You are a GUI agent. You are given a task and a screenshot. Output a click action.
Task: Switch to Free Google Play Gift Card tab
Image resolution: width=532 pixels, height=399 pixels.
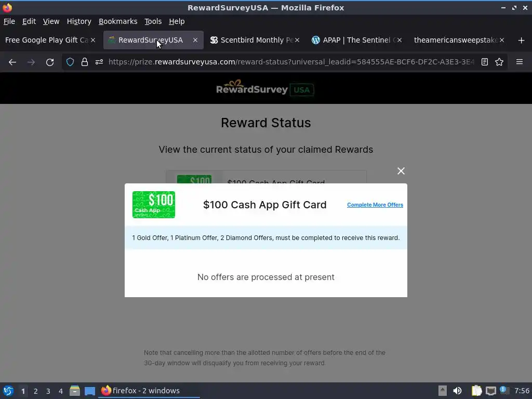coord(46,40)
